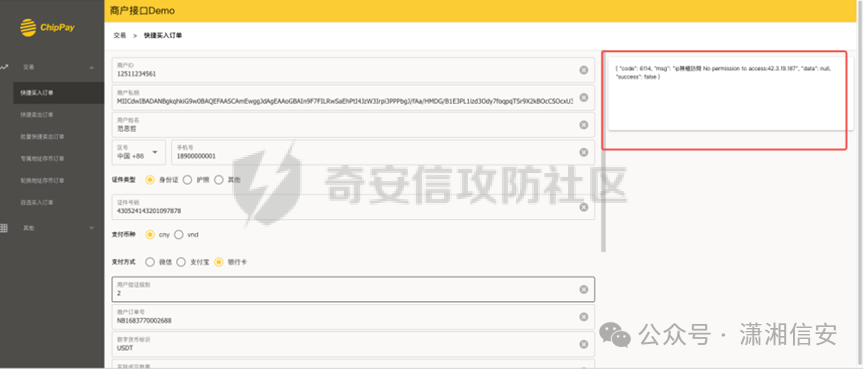Screen dimensions: 865x369
Task: Clear the 手机号 field
Action: pos(584,152)
